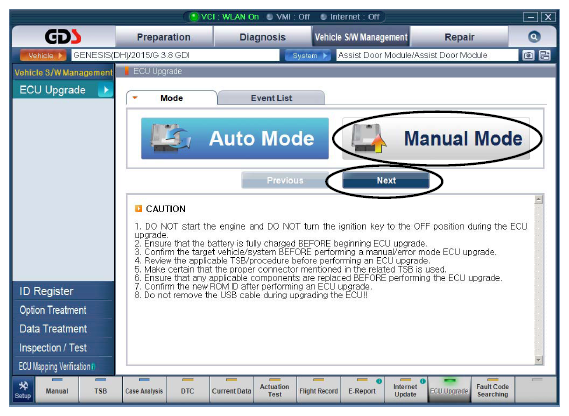Open DTC from bottom toolbar
The width and height of the screenshot is (569, 416).
(188, 390)
